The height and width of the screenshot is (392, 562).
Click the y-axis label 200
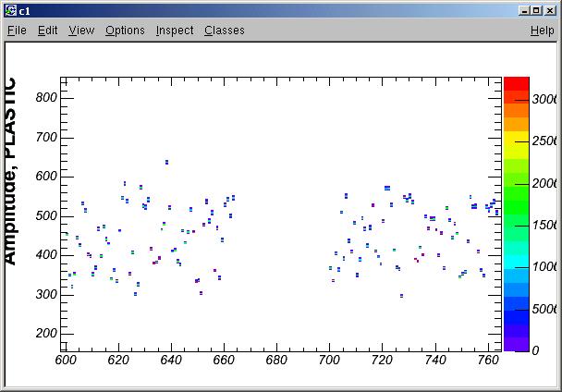pyautogui.click(x=46, y=334)
